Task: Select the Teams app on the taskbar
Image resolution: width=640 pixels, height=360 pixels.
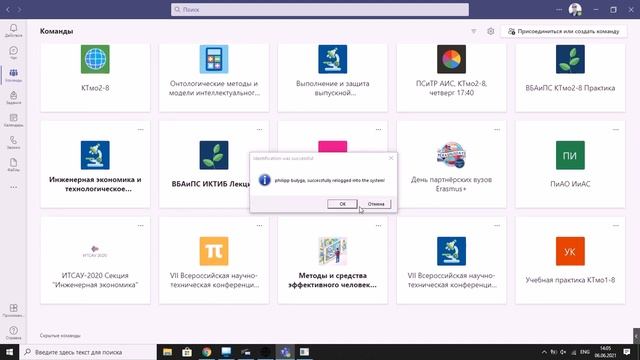Action: tap(285, 352)
